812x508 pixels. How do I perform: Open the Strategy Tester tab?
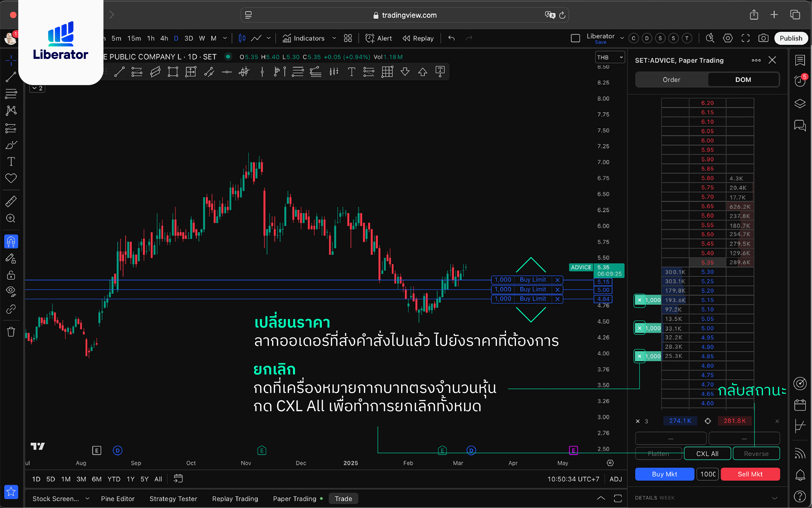click(x=173, y=499)
